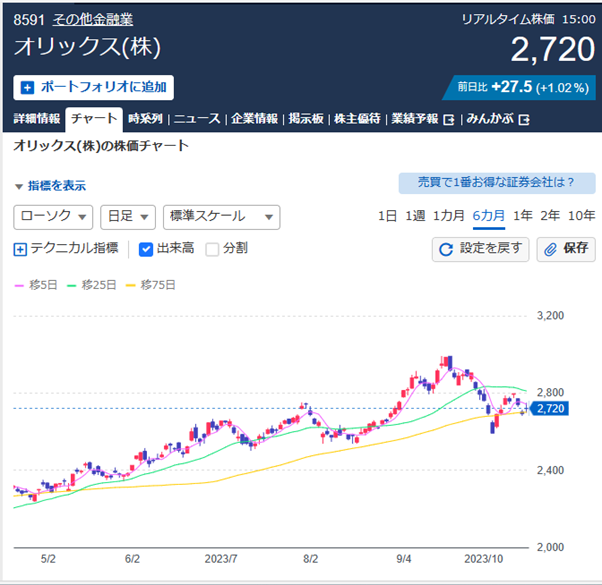Follow the その他金融業 sector link
602x585 pixels.
(x=93, y=20)
